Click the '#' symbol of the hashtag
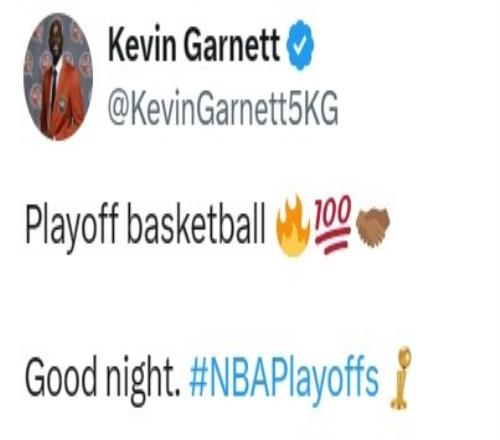 click(x=198, y=378)
